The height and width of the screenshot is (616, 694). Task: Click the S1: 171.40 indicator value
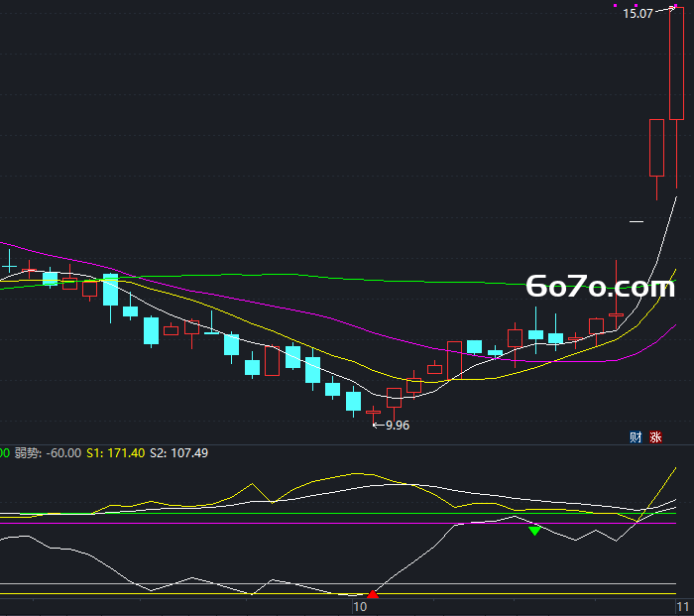tap(116, 453)
